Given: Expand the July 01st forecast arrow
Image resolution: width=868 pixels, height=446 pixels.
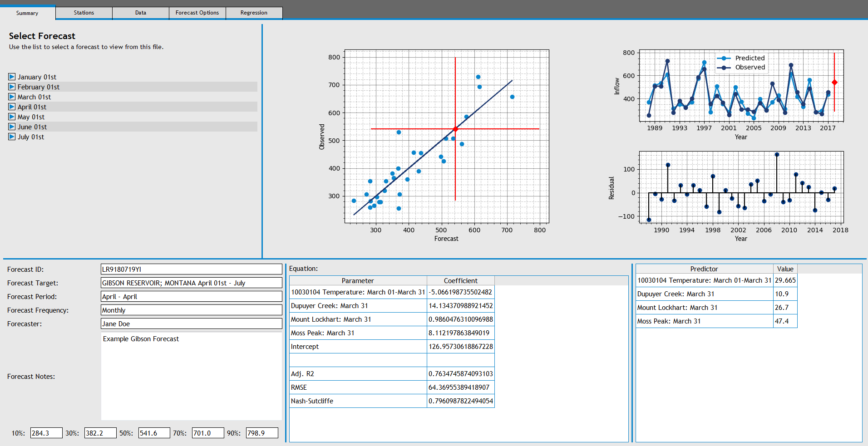Looking at the screenshot, I should click(x=12, y=137).
